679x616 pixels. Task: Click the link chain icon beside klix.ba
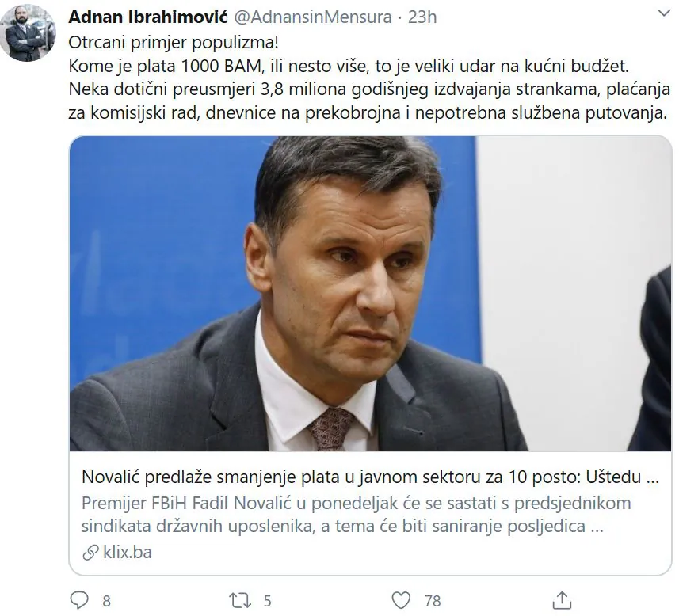90,553
